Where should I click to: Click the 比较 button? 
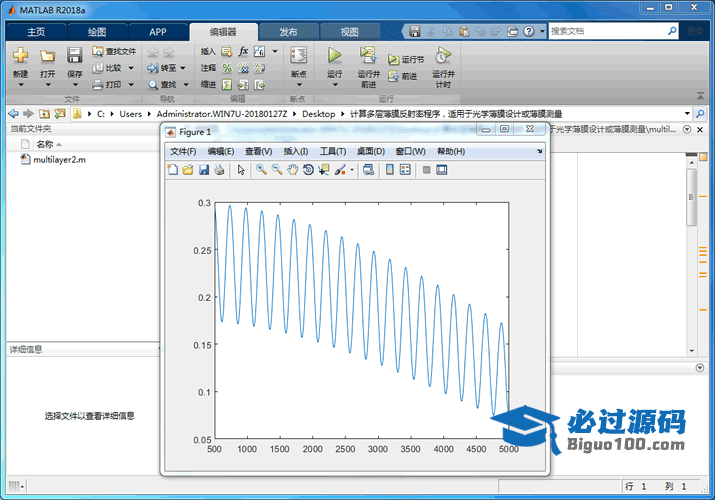coord(107,68)
